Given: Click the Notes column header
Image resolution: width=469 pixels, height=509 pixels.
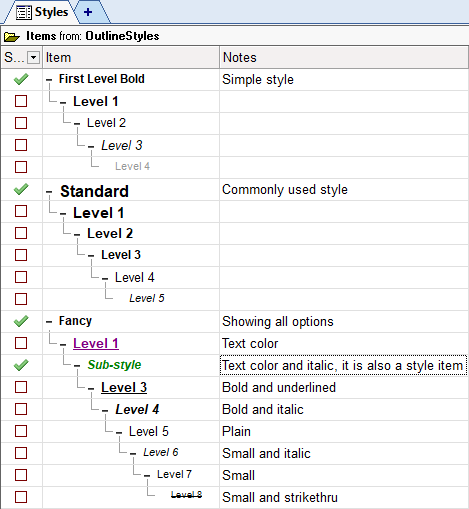Looking at the screenshot, I should click(x=344, y=58).
